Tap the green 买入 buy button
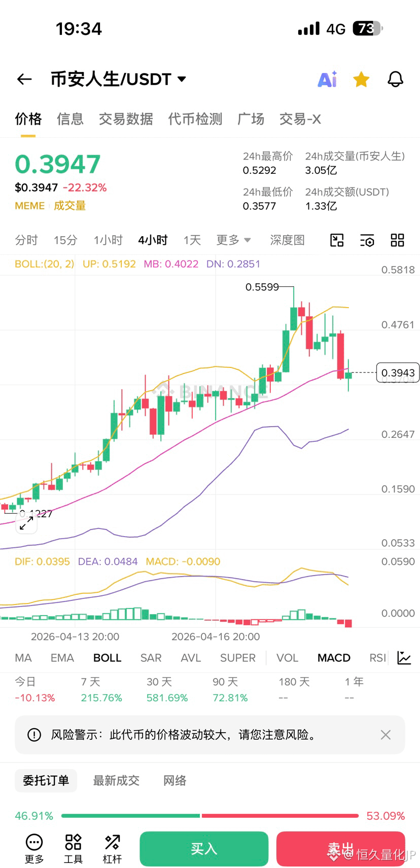Screen dimensions: 420x868 (x=204, y=849)
